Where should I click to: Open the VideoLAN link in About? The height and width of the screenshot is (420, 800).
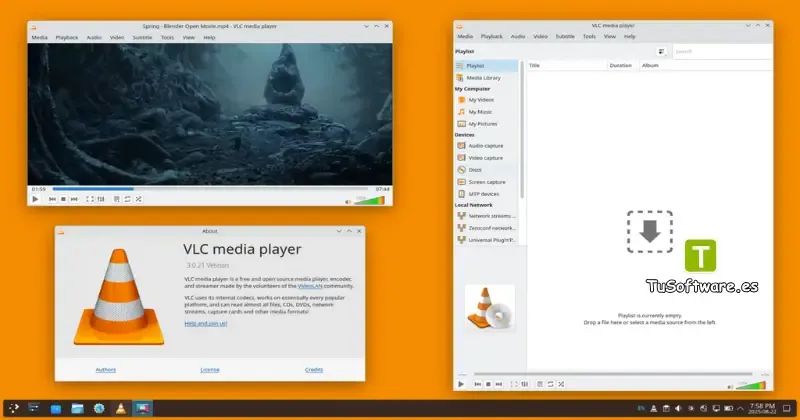(310, 286)
